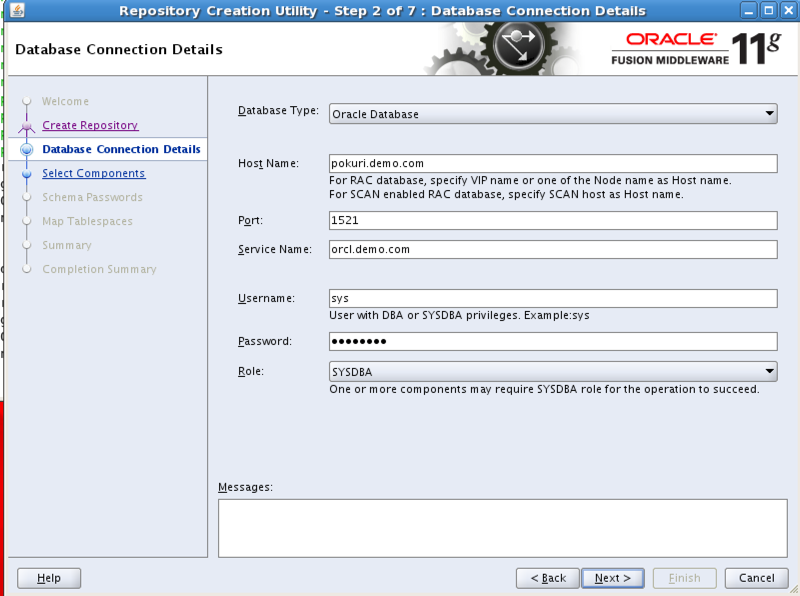The image size is (800, 596).
Task: Click into the Password field
Action: click(553, 341)
